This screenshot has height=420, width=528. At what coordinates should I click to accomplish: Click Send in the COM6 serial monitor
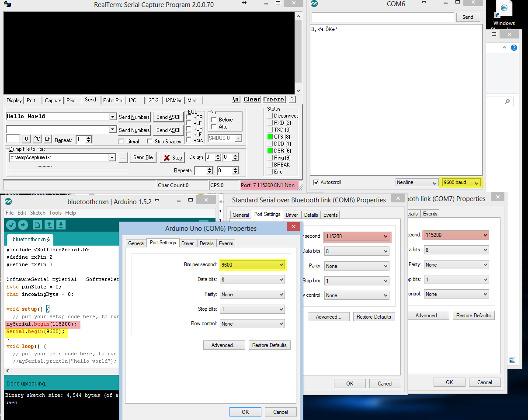point(468,17)
